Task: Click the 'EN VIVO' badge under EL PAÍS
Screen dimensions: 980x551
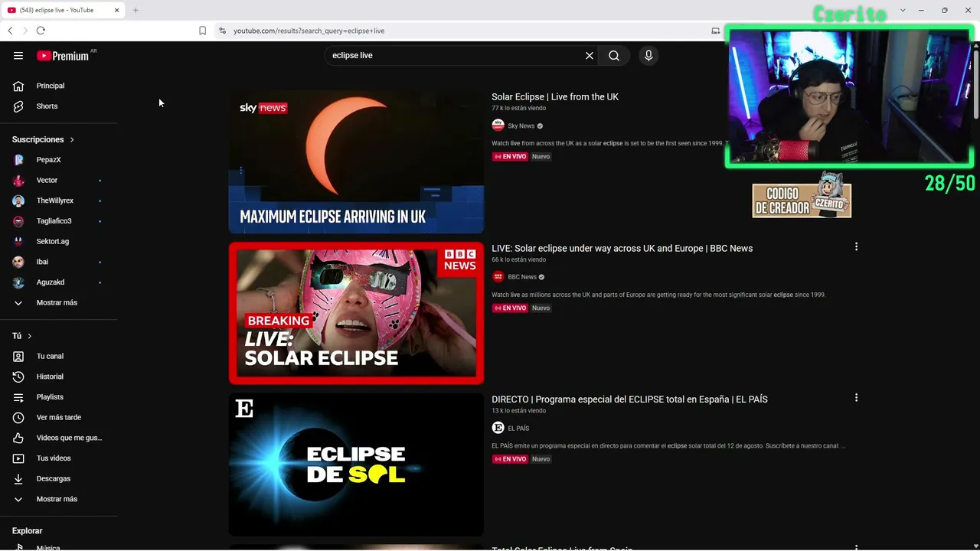Action: 510,459
